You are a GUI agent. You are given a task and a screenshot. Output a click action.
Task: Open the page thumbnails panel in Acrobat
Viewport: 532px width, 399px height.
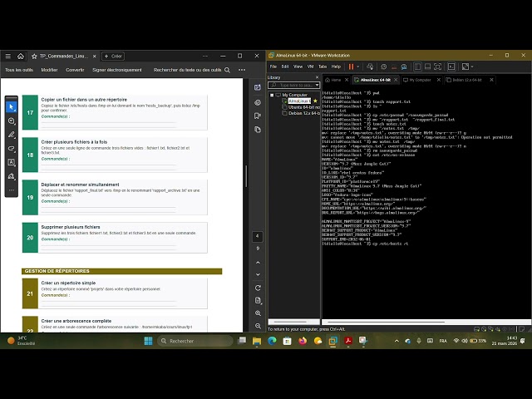pos(258,130)
